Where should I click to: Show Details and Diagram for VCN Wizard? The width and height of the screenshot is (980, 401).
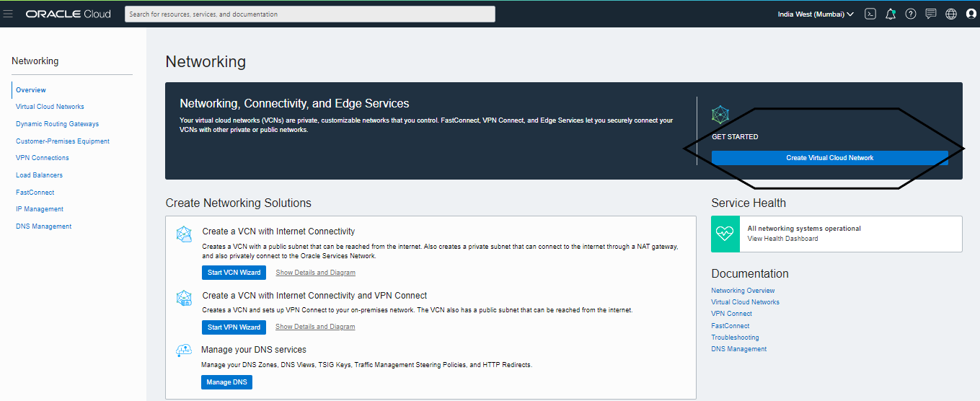[315, 273]
